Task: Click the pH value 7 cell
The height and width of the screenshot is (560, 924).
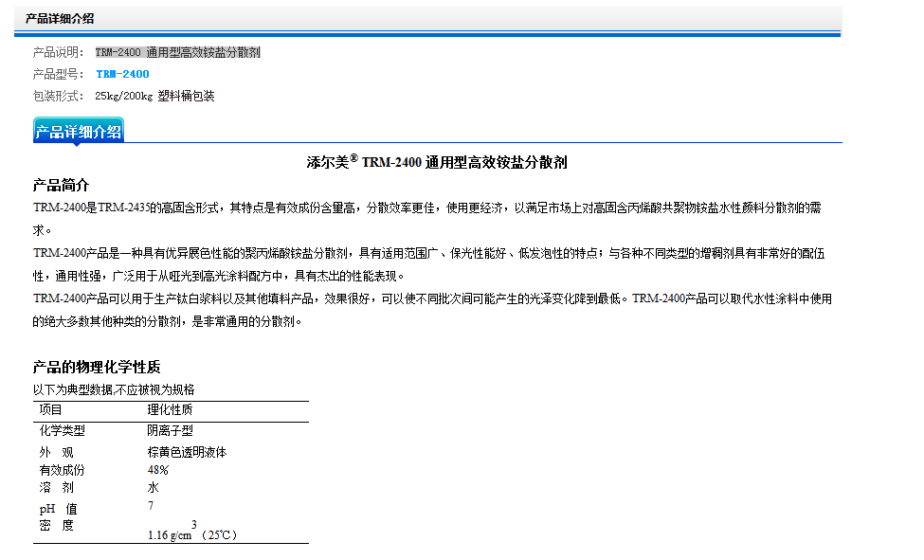Action: pyautogui.click(x=151, y=507)
